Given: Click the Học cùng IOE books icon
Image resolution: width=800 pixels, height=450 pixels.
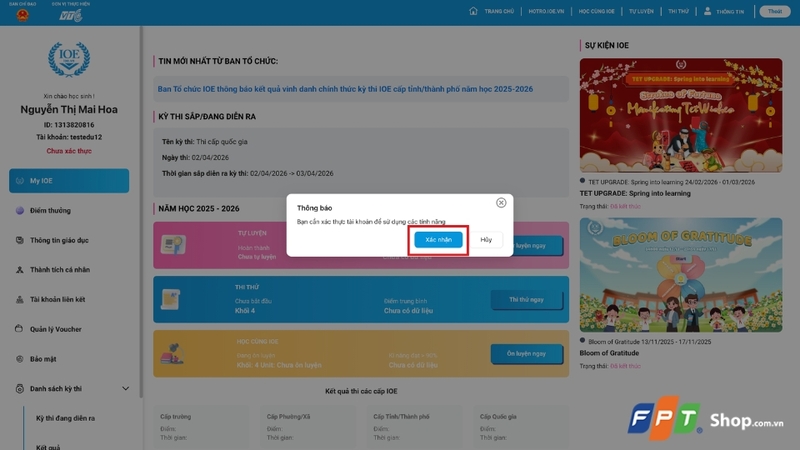Looking at the screenshot, I should pyautogui.click(x=172, y=353).
